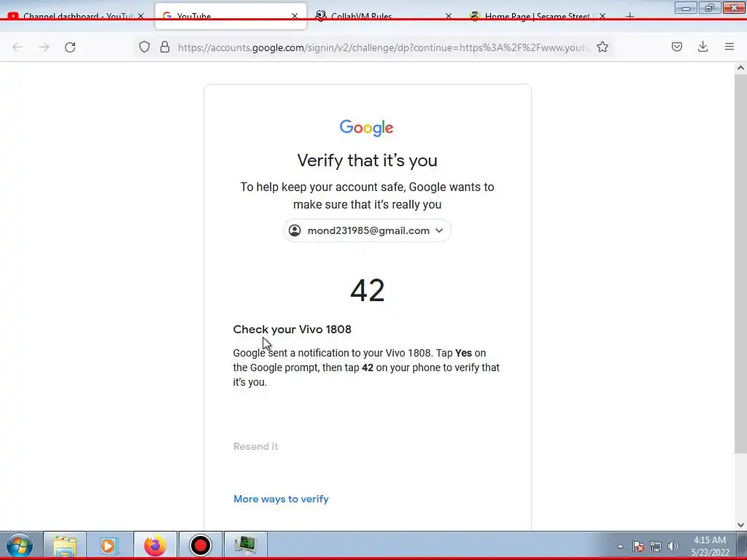Close the CollabVM Rules tab

[449, 16]
